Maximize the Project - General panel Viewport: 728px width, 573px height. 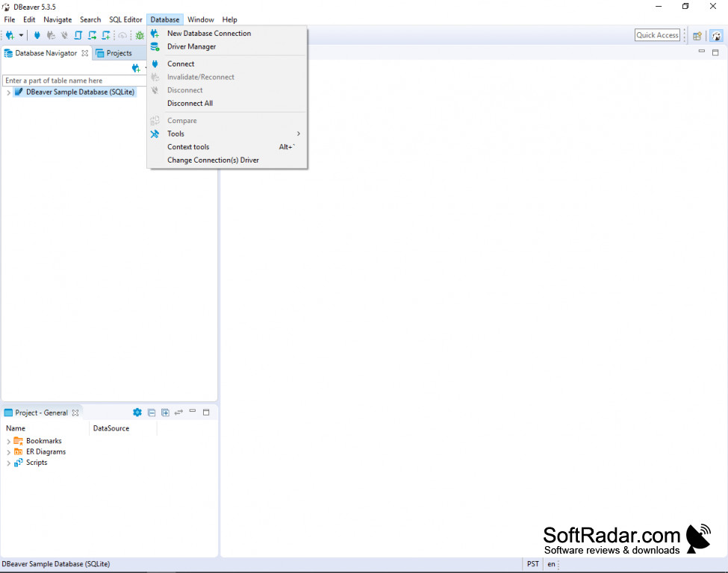pyautogui.click(x=206, y=412)
